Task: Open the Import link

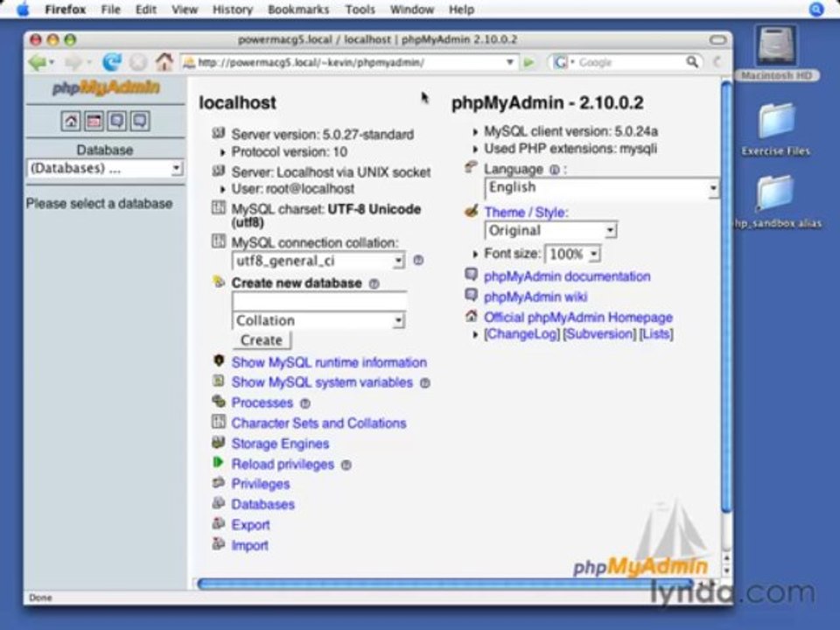Action: pos(249,545)
